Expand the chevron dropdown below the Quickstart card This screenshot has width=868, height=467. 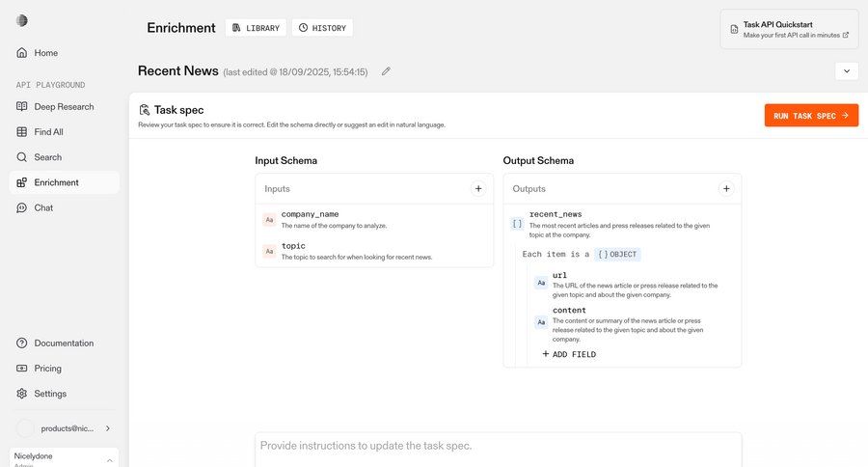[x=846, y=71]
